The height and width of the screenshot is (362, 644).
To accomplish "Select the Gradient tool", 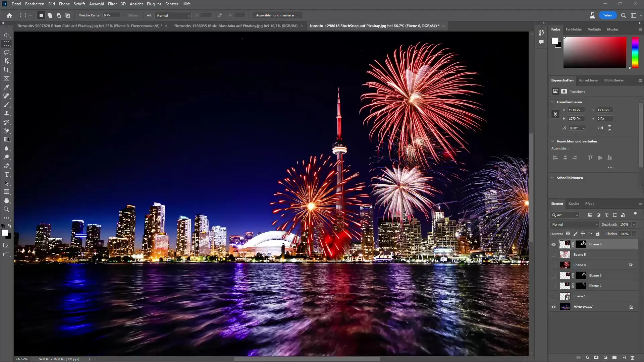I will 6,140.
